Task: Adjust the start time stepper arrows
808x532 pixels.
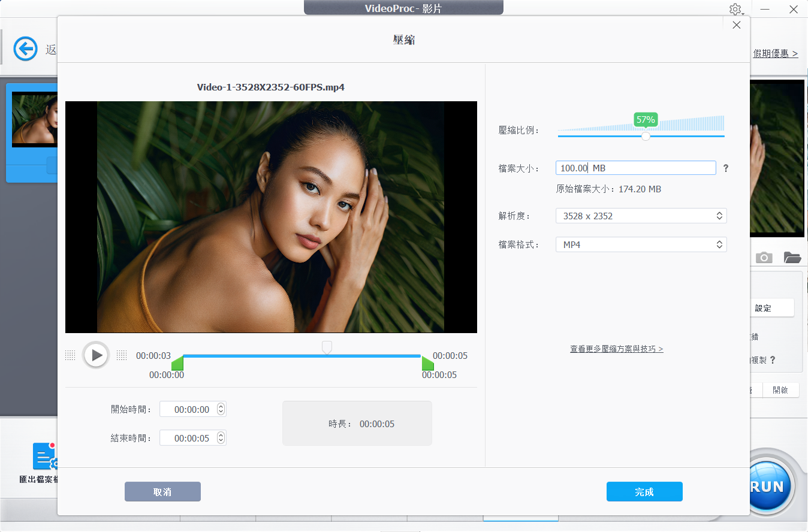Action: [x=221, y=409]
